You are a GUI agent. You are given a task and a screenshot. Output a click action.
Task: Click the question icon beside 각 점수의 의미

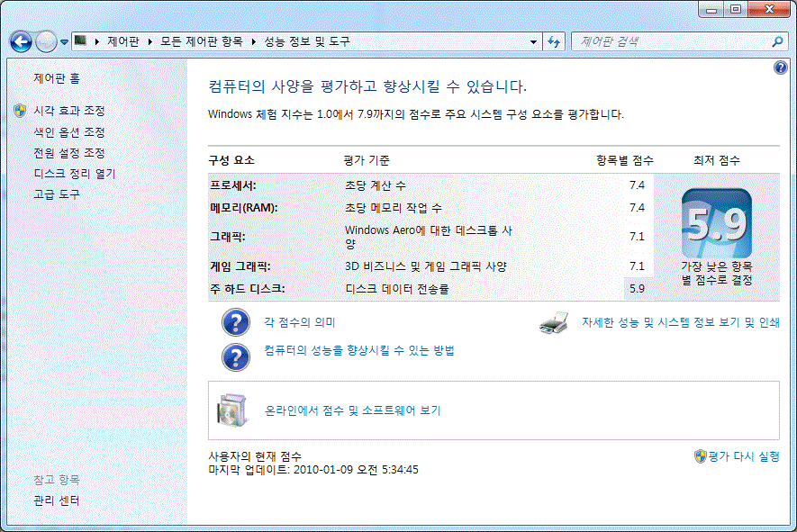[x=235, y=322]
